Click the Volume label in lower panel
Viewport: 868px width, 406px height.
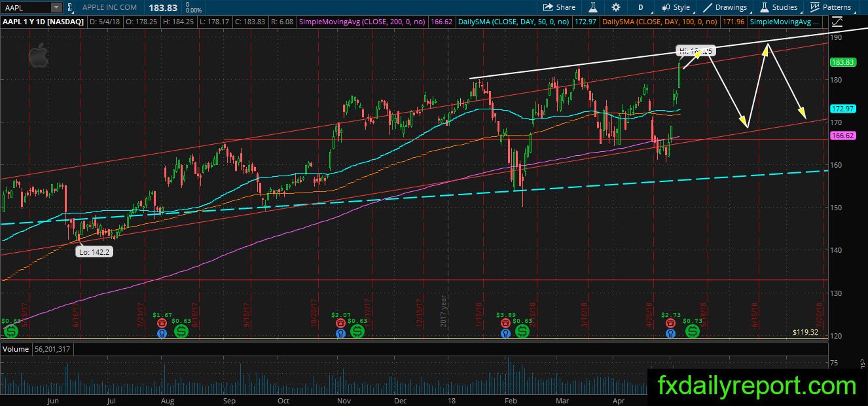(16, 349)
